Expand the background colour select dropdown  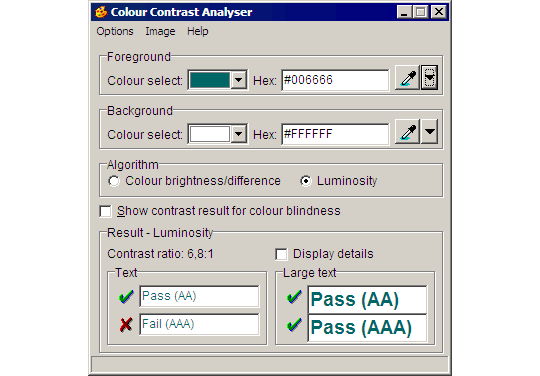(238, 134)
